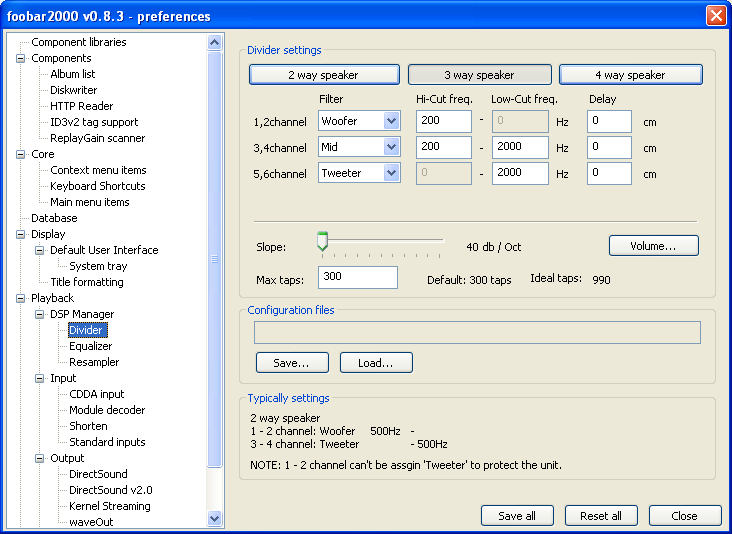
Task: Click 1,2channel Delay field
Action: (x=609, y=121)
